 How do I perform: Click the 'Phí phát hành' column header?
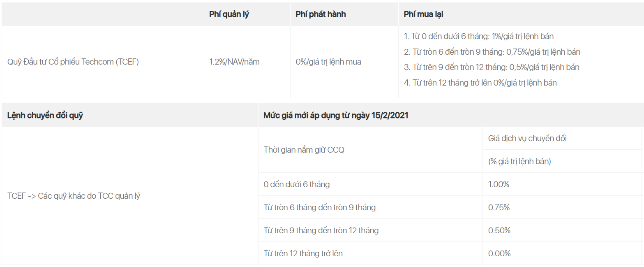click(x=321, y=14)
